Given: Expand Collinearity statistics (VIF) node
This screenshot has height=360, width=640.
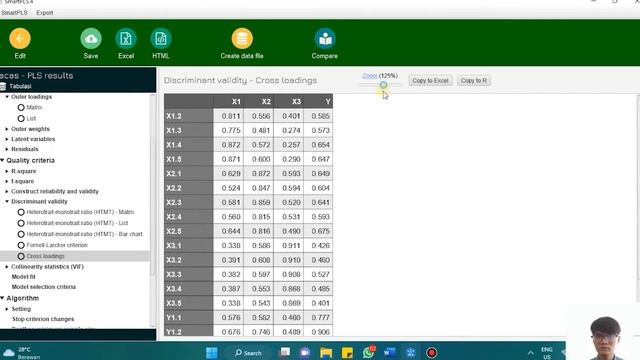Looking at the screenshot, I should point(7,267).
